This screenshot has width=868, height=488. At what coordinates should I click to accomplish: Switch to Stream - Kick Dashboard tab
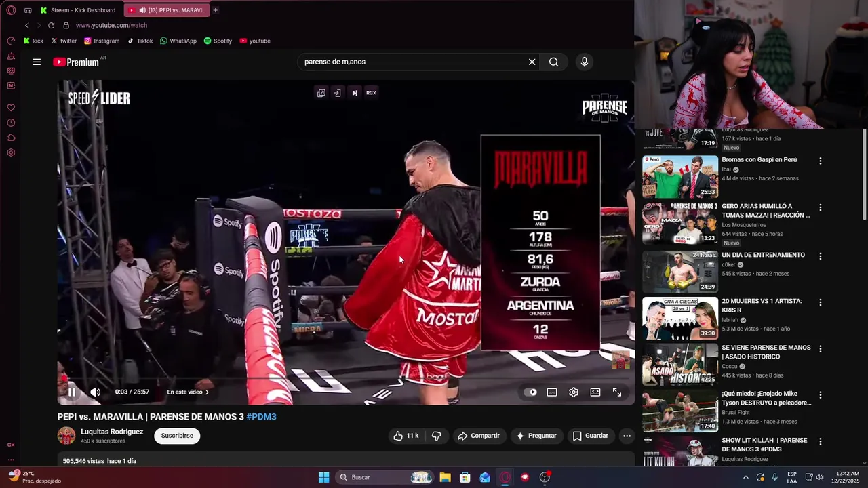79,10
